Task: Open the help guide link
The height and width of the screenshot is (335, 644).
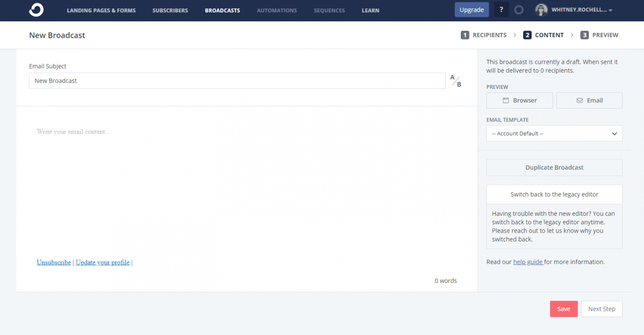Action: click(528, 262)
